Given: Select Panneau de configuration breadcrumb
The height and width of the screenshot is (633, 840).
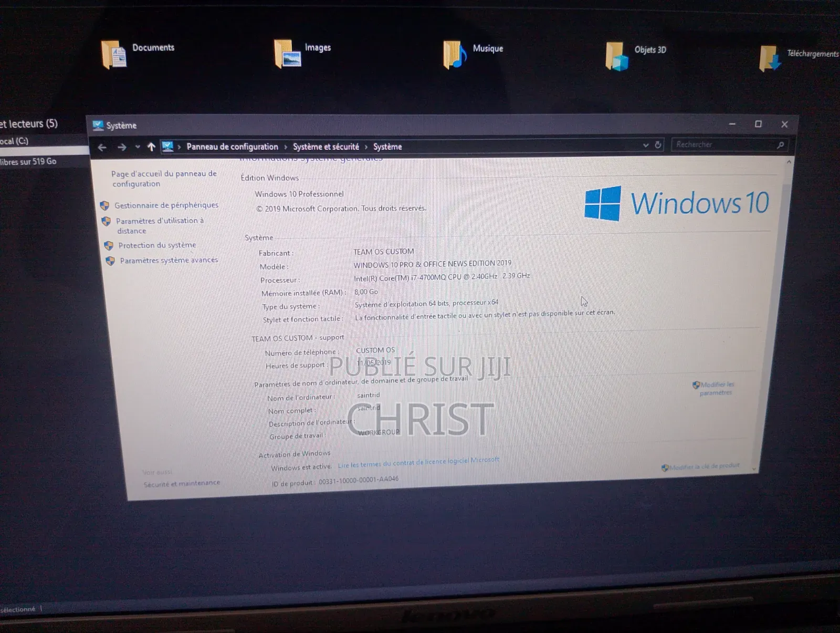Looking at the screenshot, I should pyautogui.click(x=232, y=147).
